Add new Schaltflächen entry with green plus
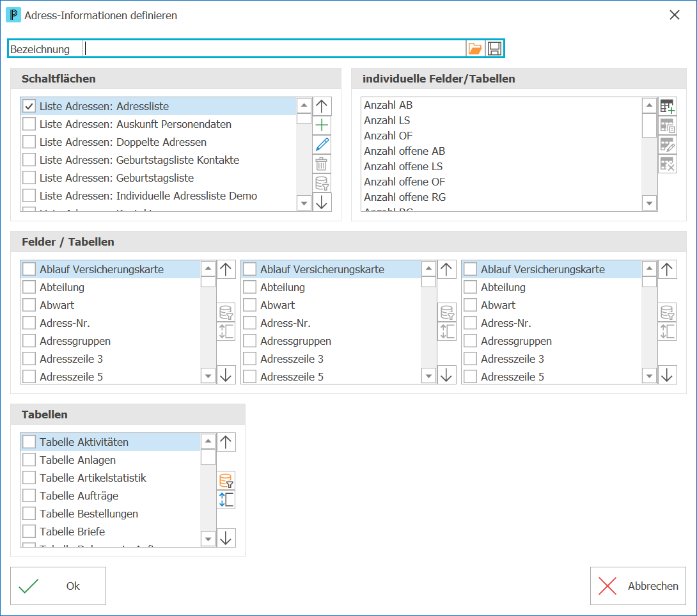The height and width of the screenshot is (616, 697). tap(322, 125)
